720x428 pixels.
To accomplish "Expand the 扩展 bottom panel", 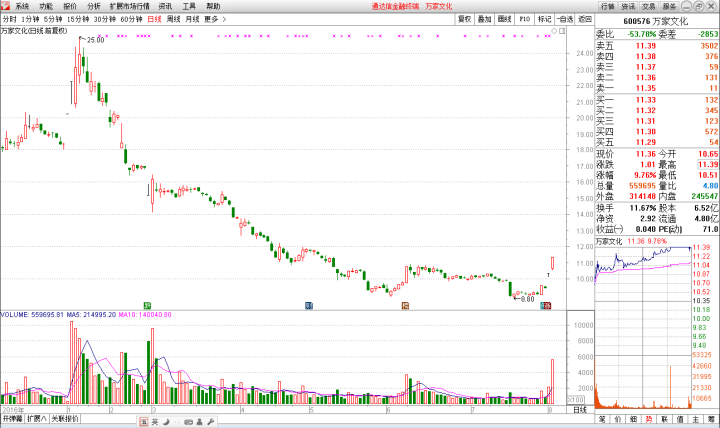I will point(36,418).
